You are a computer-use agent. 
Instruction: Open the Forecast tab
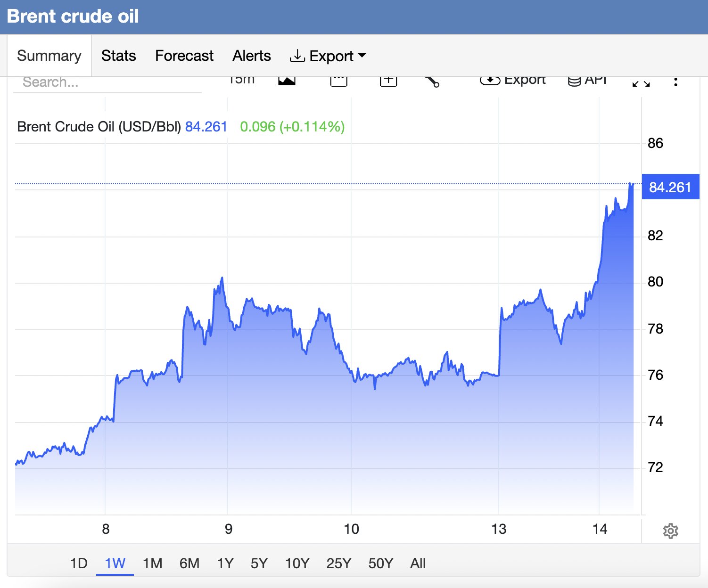184,56
